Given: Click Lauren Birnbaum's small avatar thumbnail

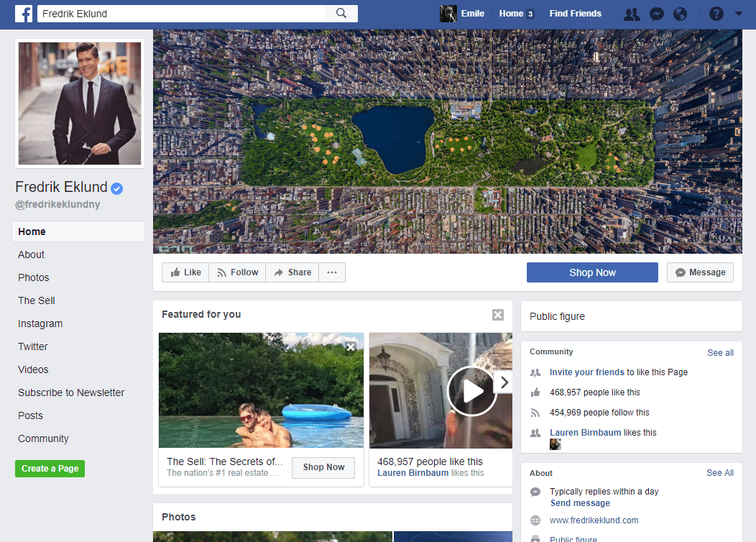Looking at the screenshot, I should point(555,444).
